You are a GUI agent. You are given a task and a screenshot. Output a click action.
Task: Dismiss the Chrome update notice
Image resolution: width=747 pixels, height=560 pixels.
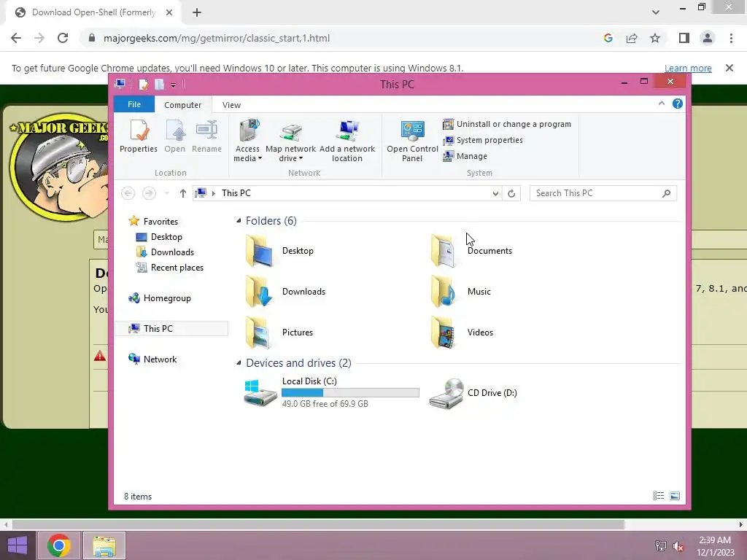coord(729,68)
